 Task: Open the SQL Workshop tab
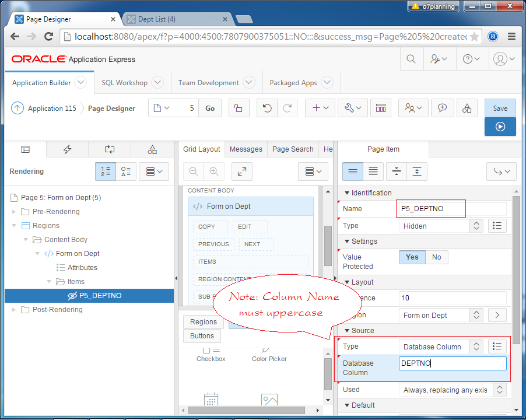point(124,82)
